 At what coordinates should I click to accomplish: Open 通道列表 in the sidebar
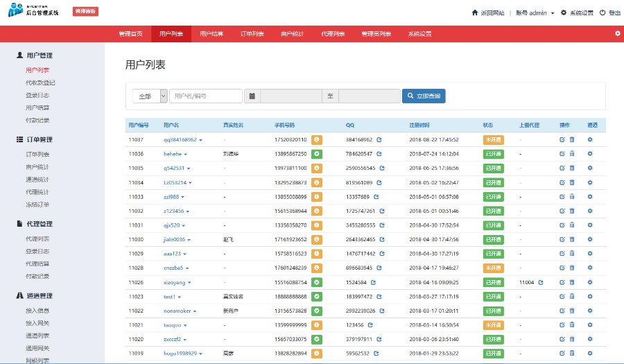coord(37,336)
